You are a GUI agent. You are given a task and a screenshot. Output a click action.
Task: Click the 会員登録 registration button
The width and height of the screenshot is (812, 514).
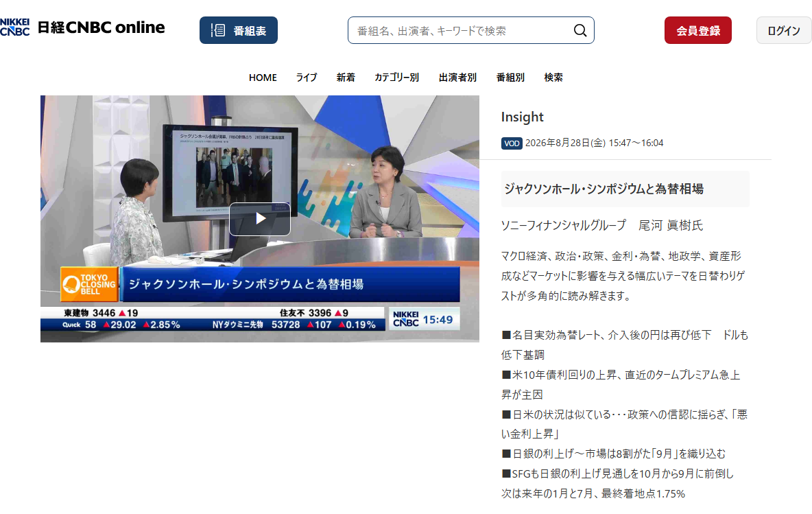click(x=697, y=31)
